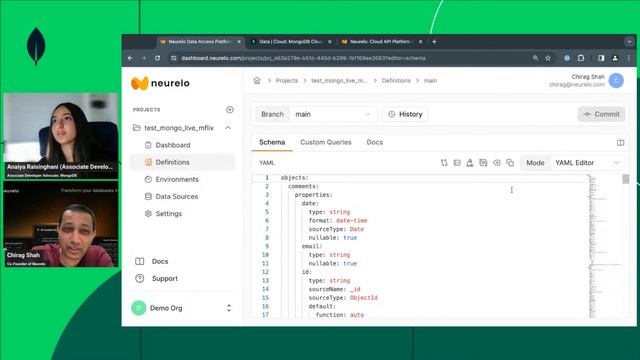
Task: Click the first YAML toolbar icon, two looping arrows
Action: [444, 162]
